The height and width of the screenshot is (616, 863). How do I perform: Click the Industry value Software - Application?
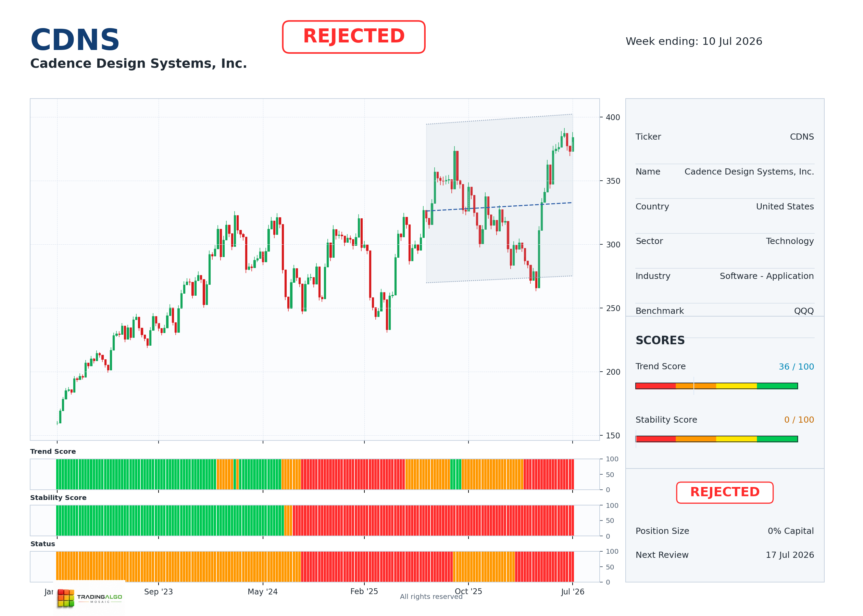pos(766,276)
